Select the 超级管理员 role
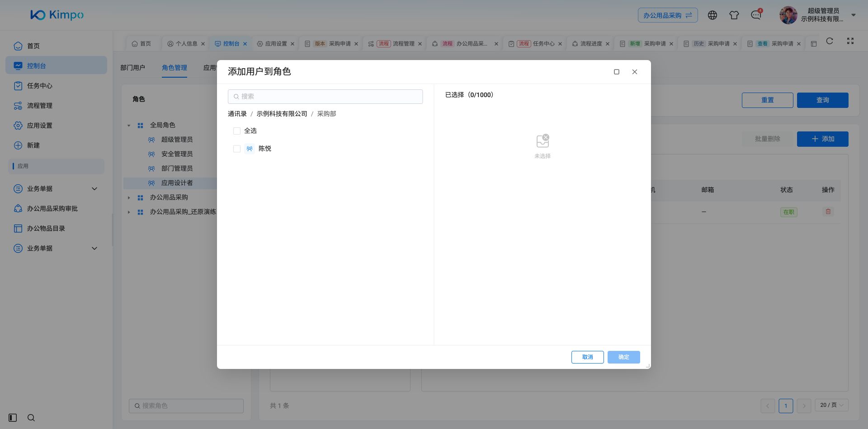 pos(177,140)
